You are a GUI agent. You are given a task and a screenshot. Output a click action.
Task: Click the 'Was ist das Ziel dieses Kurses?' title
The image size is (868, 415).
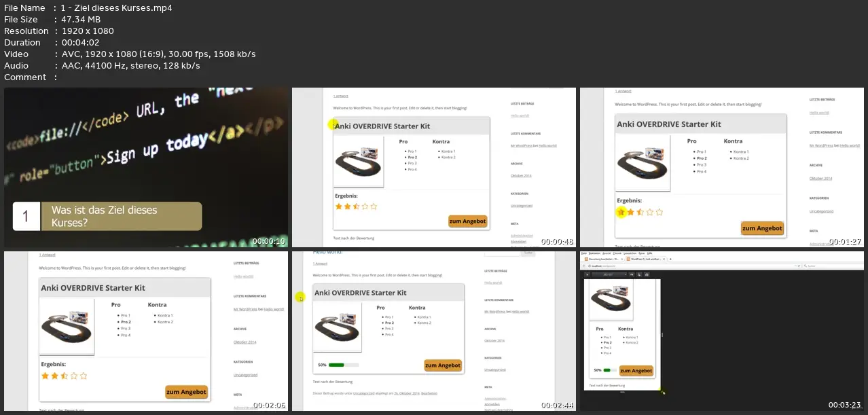104,217
